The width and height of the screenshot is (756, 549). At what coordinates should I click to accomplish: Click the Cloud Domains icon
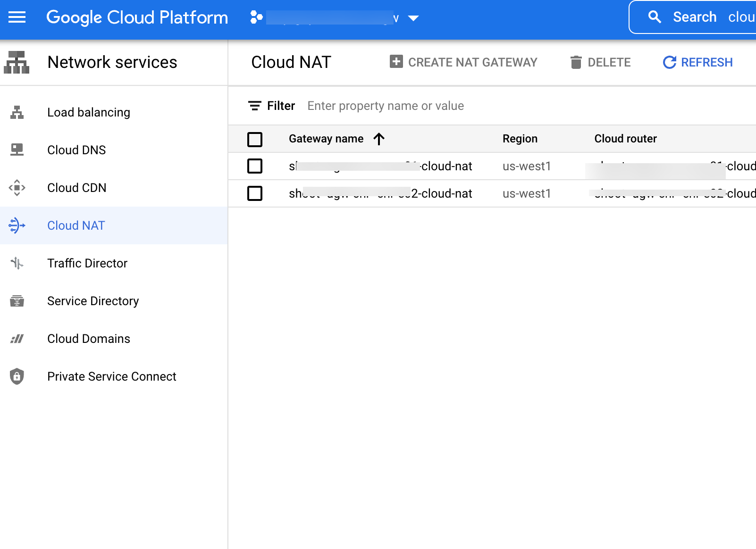pos(17,339)
